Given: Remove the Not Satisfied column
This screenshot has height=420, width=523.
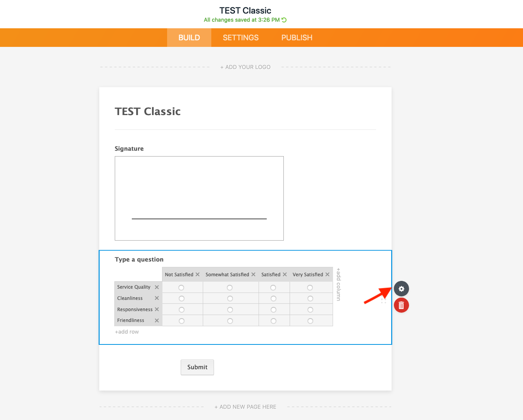Looking at the screenshot, I should 198,274.
